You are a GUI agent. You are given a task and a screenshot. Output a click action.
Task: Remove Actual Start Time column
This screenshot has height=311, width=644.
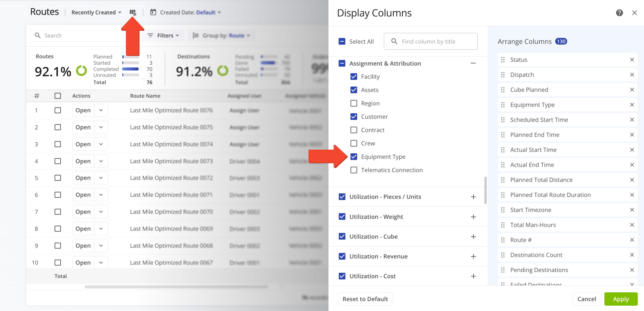coord(632,150)
